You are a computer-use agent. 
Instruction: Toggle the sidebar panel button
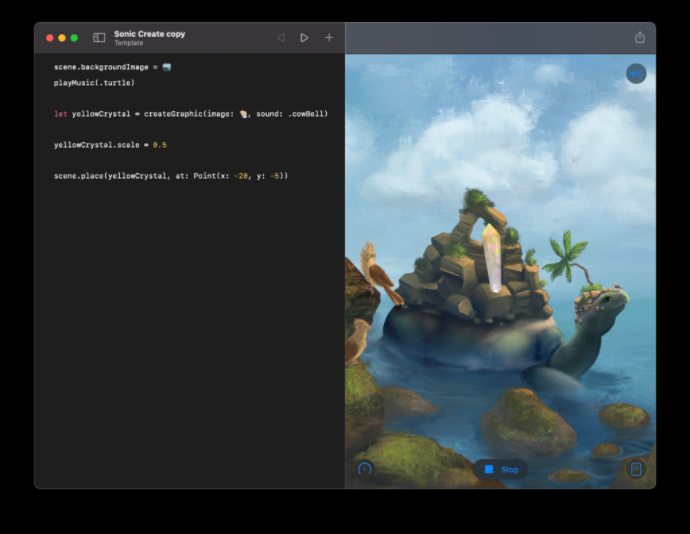pos(99,38)
